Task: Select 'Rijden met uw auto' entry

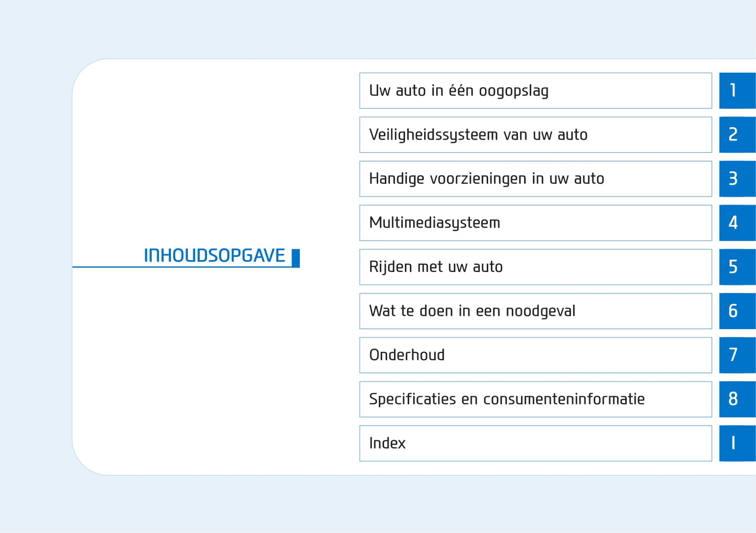Action: [535, 267]
